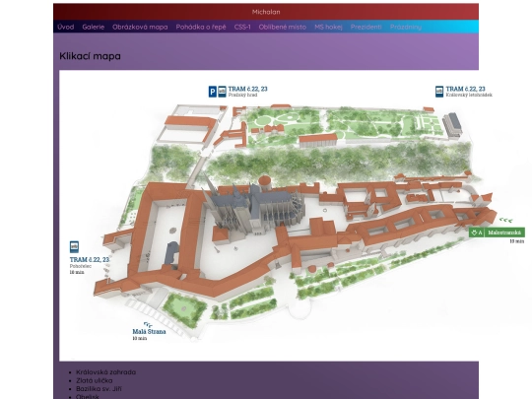Go to the Galerie page

[93, 28]
